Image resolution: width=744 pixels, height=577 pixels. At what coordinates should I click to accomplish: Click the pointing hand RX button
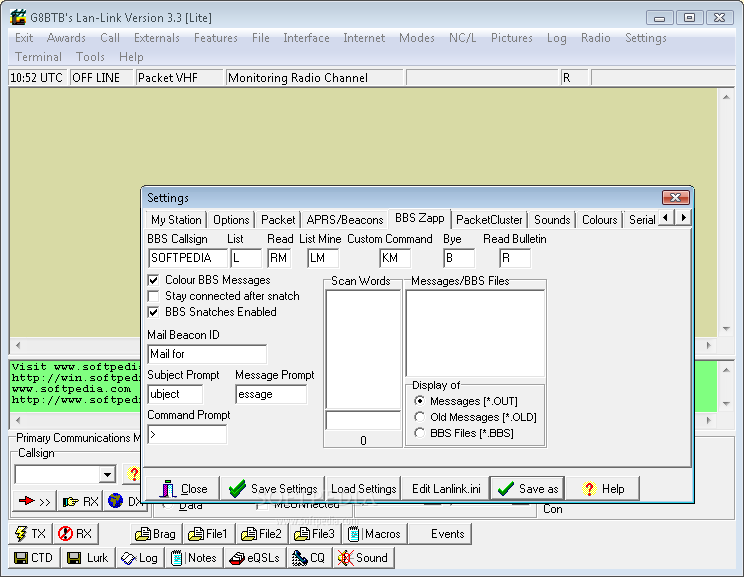pyautogui.click(x=80, y=501)
